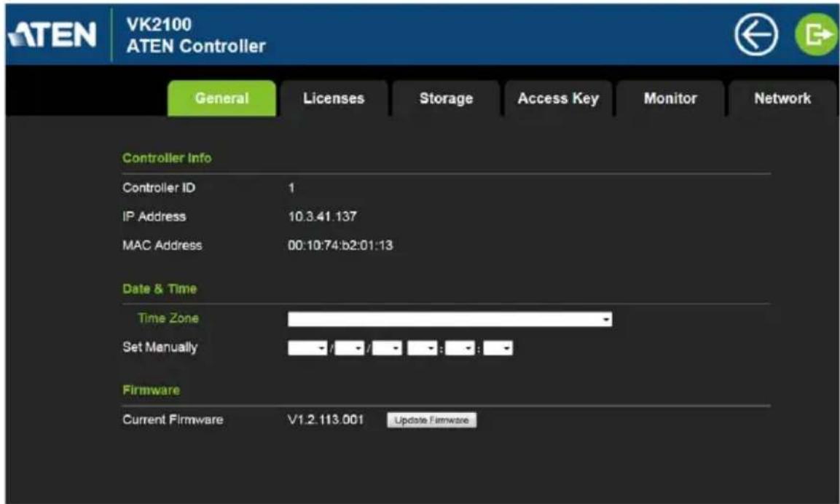Open the Network tab

tap(782, 98)
